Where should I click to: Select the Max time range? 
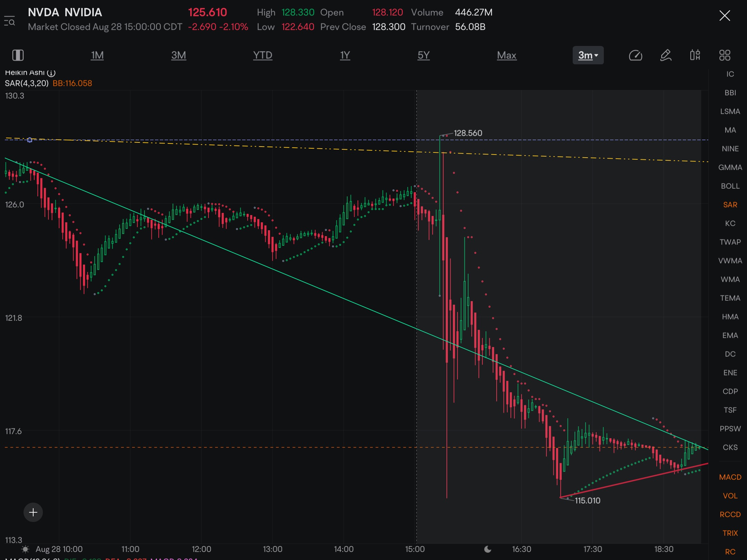tap(507, 55)
